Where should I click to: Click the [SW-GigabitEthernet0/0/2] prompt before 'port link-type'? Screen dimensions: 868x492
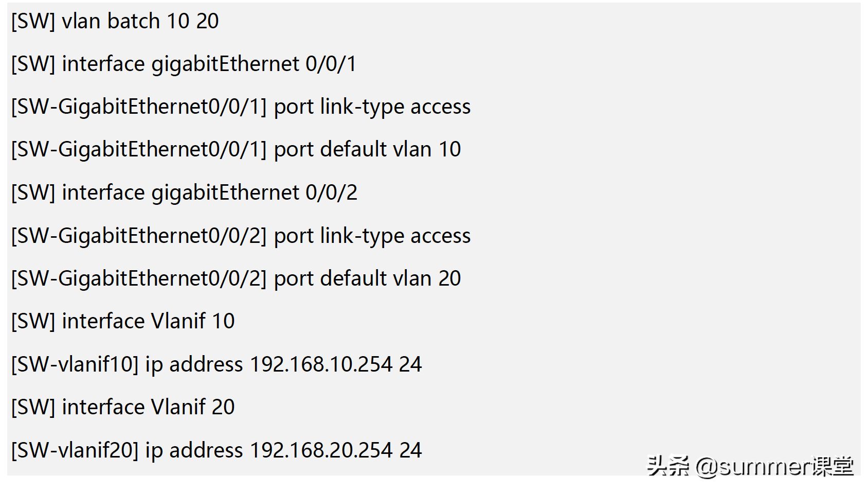139,236
